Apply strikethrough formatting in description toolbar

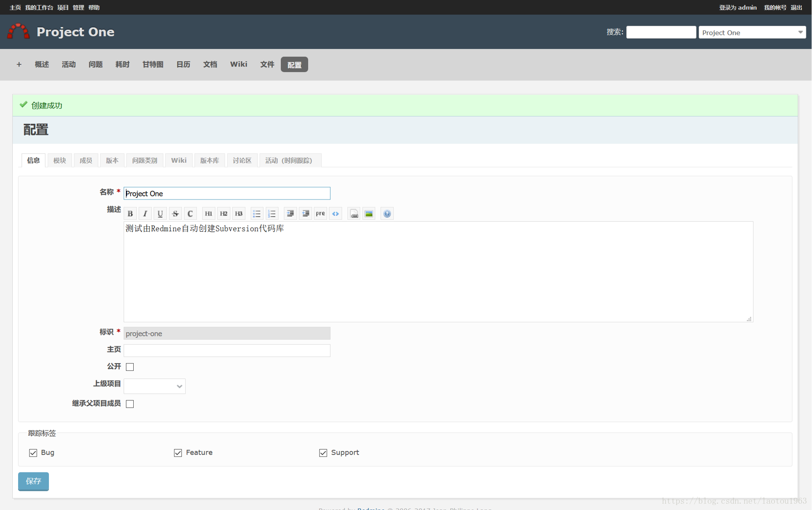point(175,214)
